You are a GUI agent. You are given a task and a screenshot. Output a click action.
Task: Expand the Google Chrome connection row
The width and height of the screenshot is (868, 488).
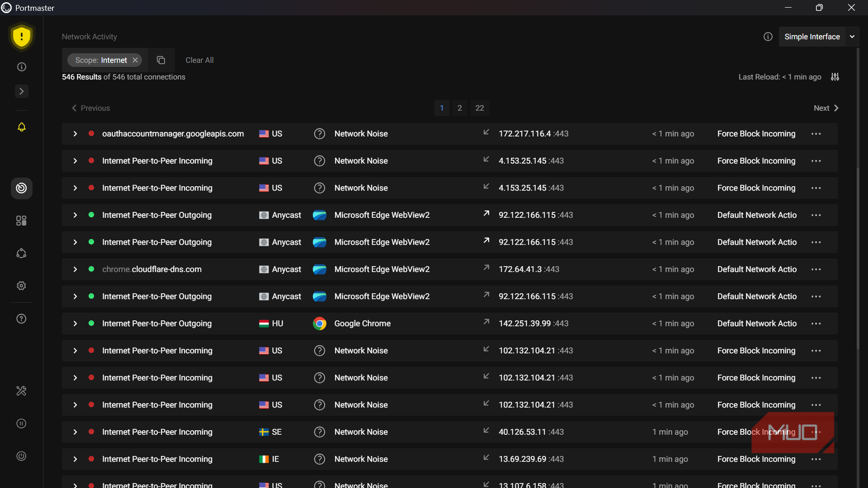(75, 323)
